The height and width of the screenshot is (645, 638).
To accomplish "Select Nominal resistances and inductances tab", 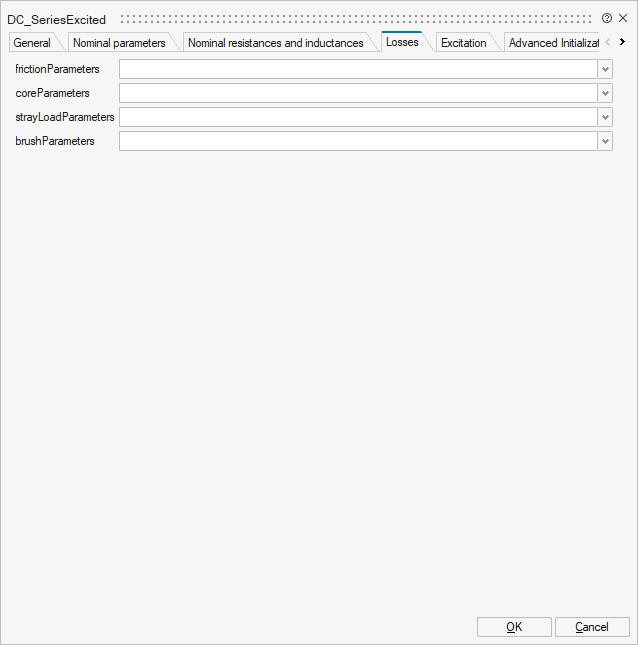I will click(x=275, y=43).
